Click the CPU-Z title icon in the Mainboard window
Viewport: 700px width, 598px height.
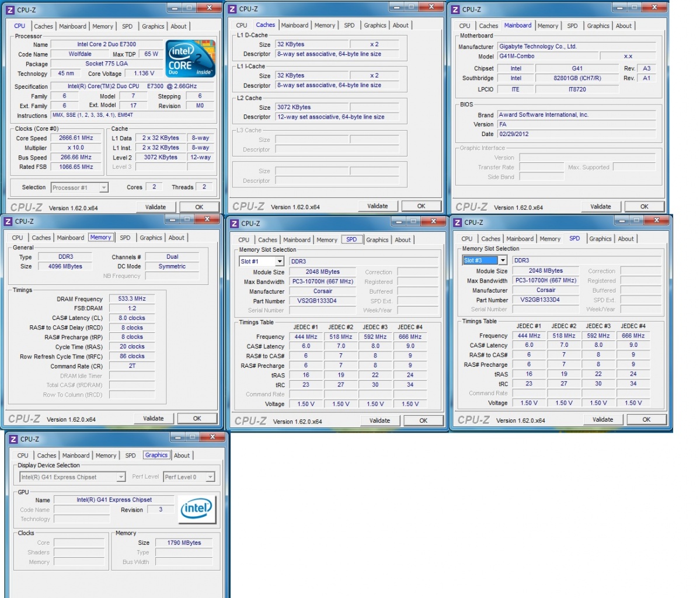[455, 9]
